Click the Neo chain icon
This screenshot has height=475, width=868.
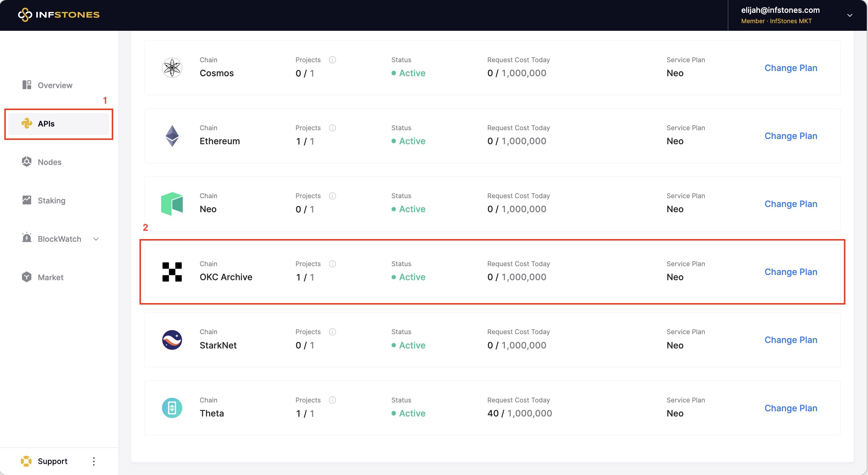[x=172, y=204]
